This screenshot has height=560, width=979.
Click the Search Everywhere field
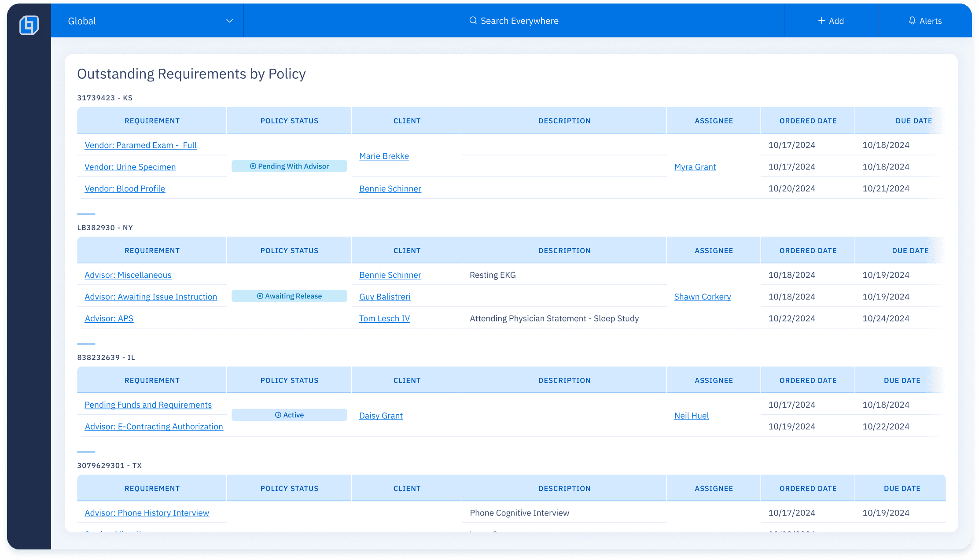[x=519, y=21]
